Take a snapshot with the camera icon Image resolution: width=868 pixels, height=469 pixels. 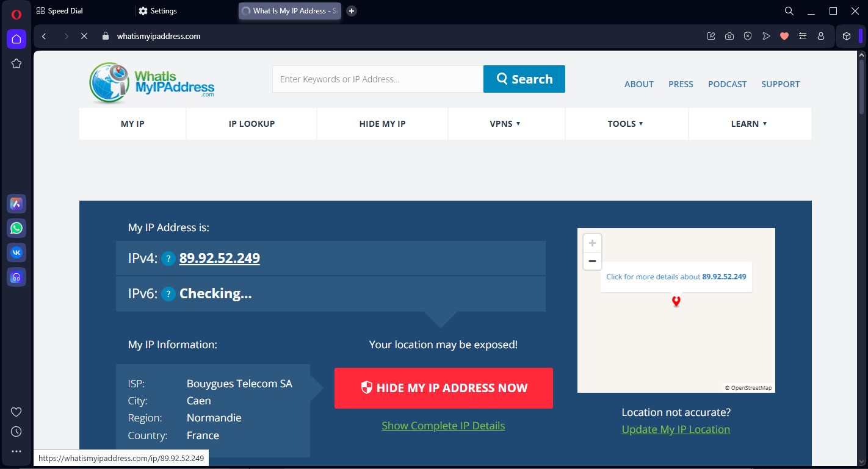pos(729,37)
